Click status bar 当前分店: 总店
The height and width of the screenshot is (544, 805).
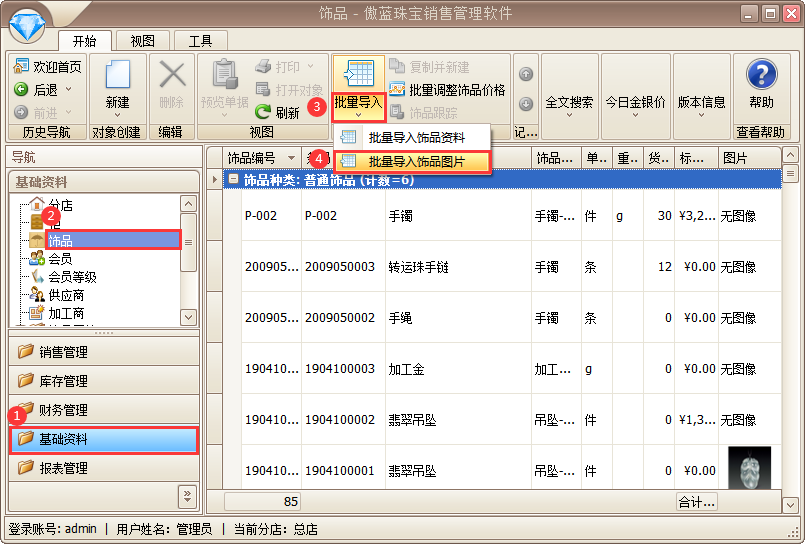[276, 529]
